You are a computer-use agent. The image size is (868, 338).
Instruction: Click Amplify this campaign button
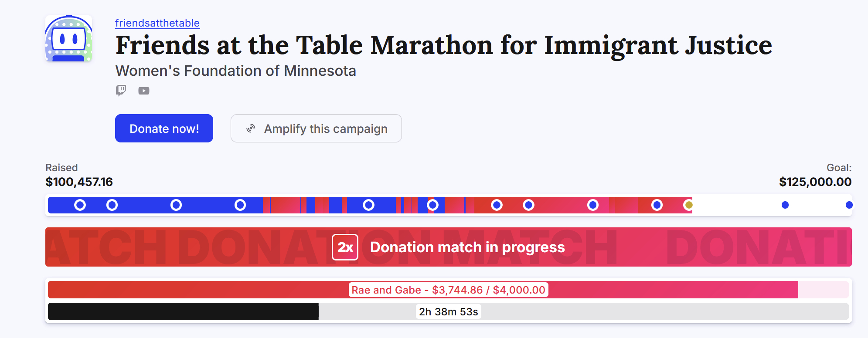click(x=316, y=128)
